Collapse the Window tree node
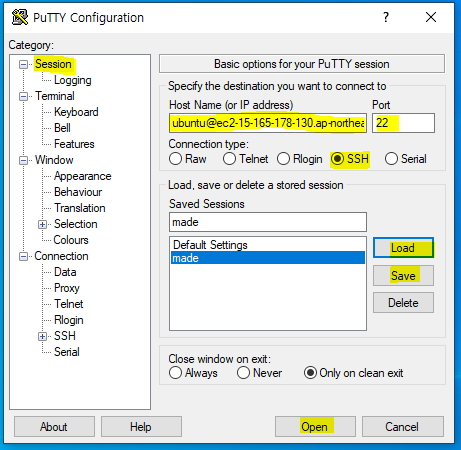Screen dimensions: 461x450 [23, 161]
